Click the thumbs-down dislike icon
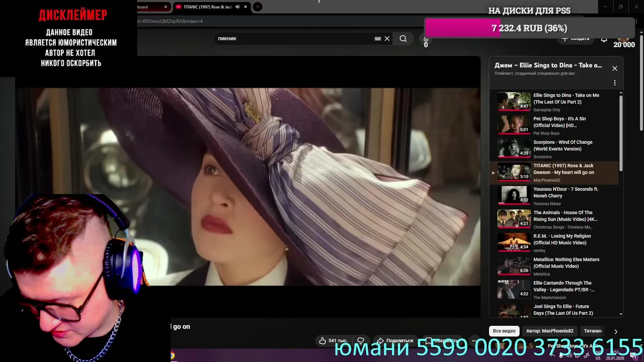 361,340
